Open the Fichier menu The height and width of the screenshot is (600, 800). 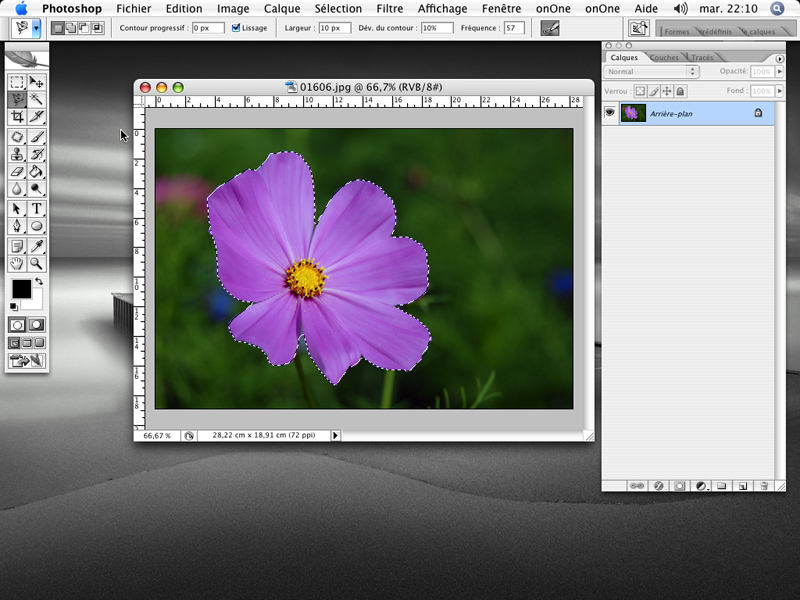click(x=134, y=9)
